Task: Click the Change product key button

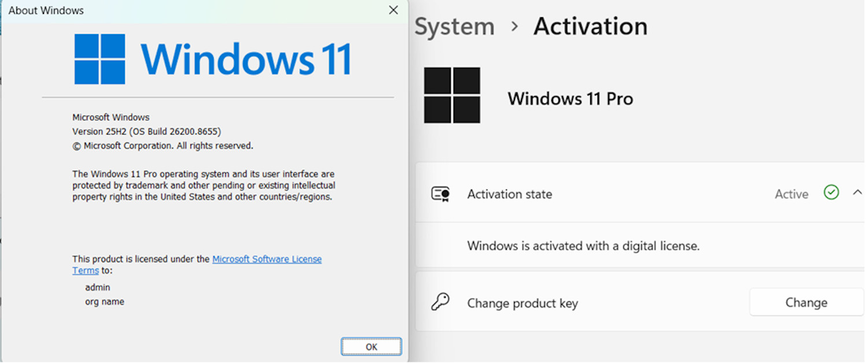Action: [806, 302]
